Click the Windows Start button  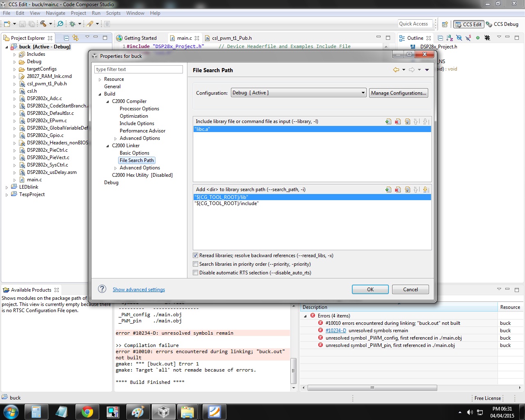point(11,412)
